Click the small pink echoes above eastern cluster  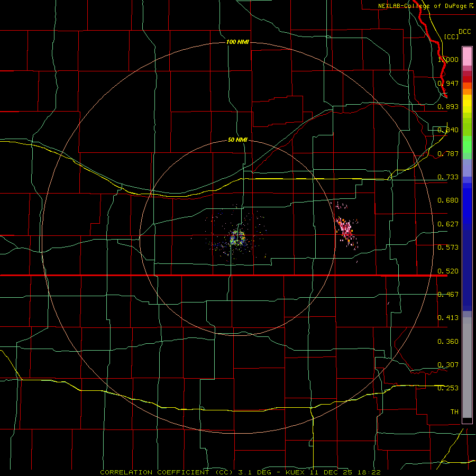341,206
